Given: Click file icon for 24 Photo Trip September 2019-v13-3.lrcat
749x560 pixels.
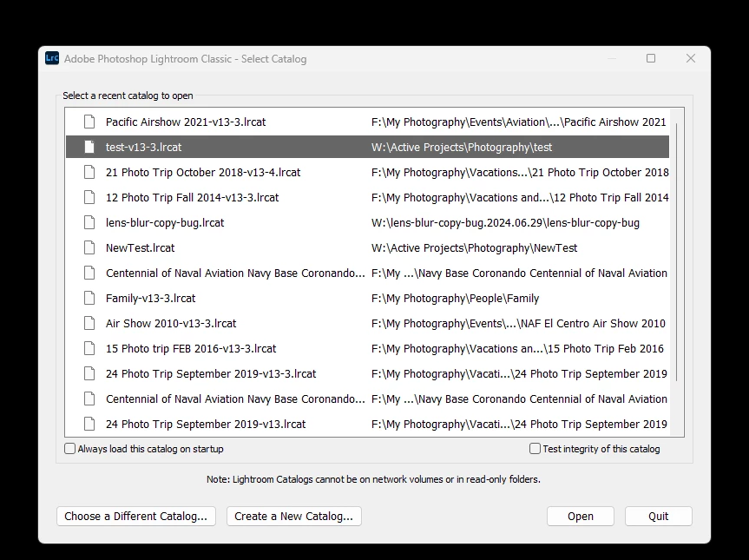Looking at the screenshot, I should 89,373.
